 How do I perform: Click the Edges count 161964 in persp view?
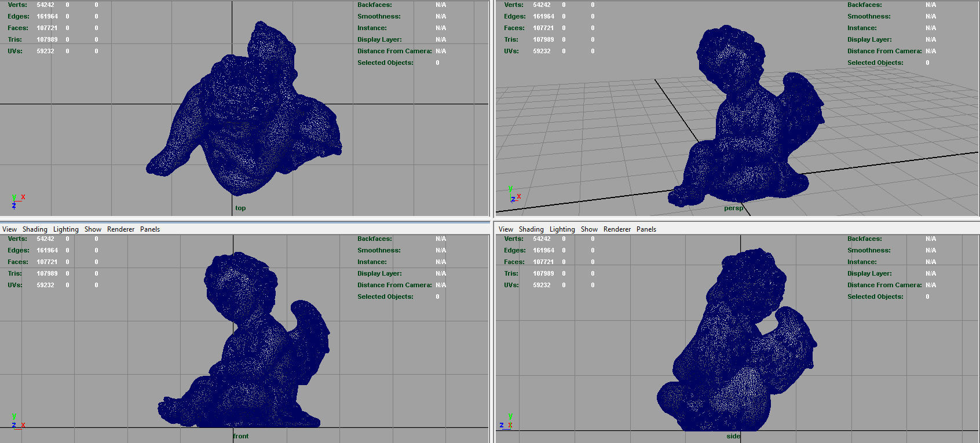coord(543,16)
